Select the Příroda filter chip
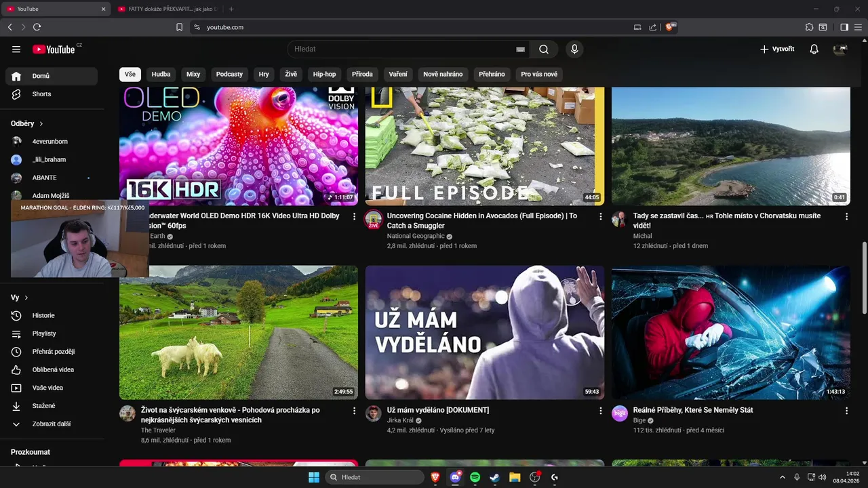The image size is (868, 488). coord(362,75)
